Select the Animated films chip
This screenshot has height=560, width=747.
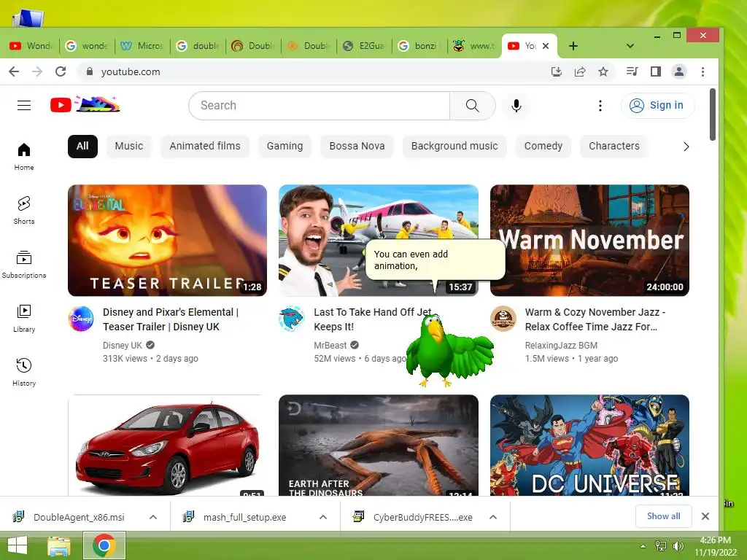205,146
